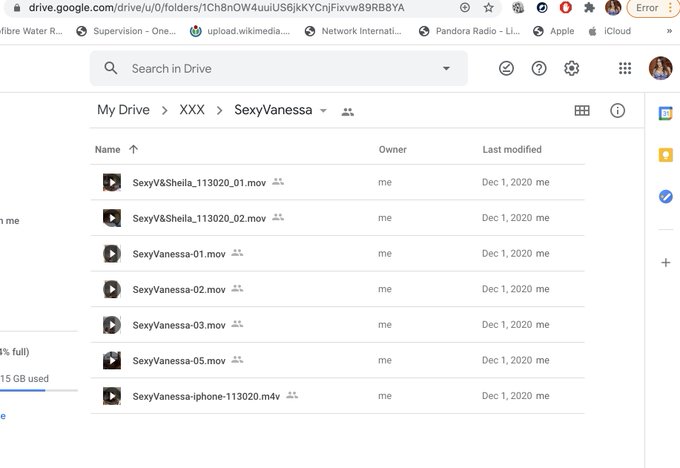Image resolution: width=680 pixels, height=468 pixels.
Task: Open the browser extensions puzzle icon
Action: pos(589,7)
